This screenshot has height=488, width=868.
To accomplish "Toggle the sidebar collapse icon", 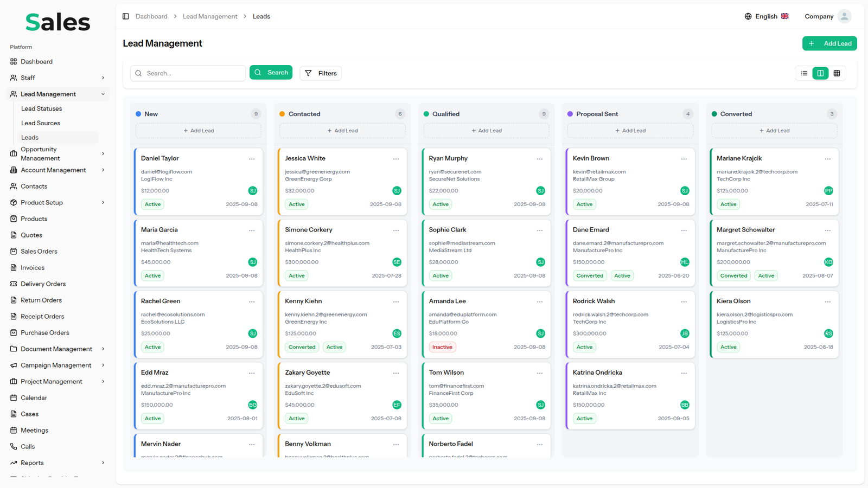I will click(x=126, y=16).
